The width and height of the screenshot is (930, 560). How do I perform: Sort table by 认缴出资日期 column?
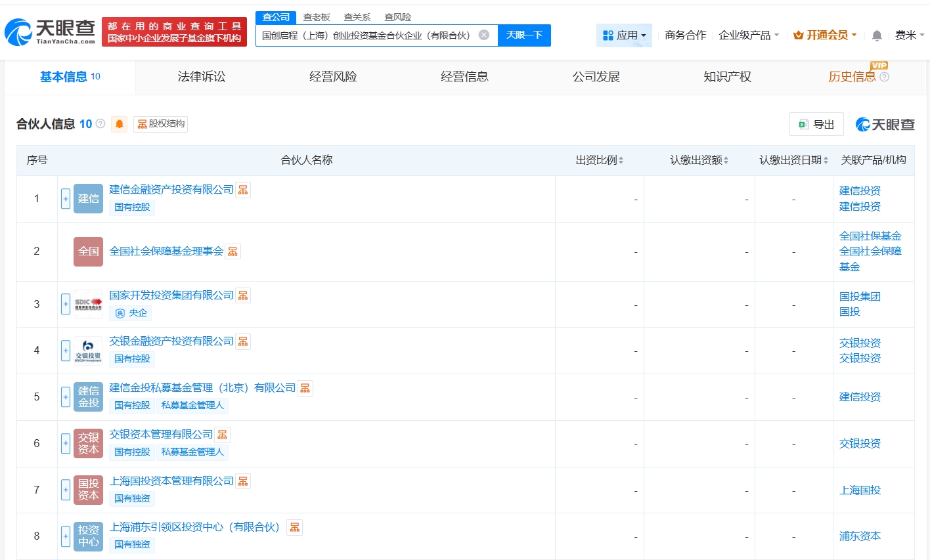[793, 160]
